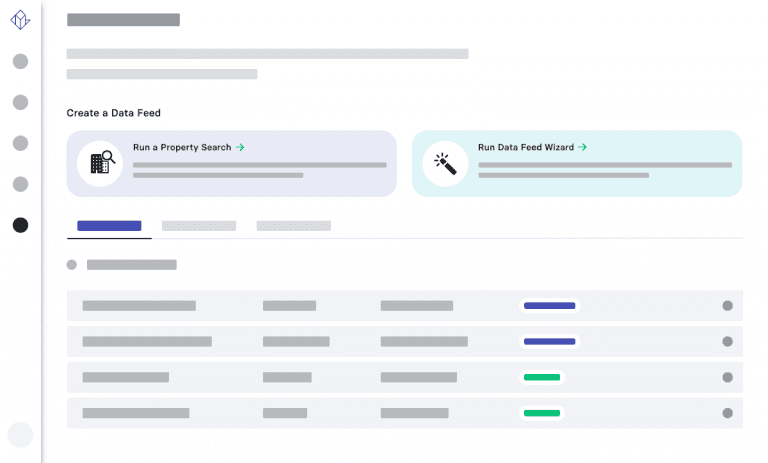Click the third row's green status pill
The width and height of the screenshot is (768, 463).
click(x=542, y=377)
